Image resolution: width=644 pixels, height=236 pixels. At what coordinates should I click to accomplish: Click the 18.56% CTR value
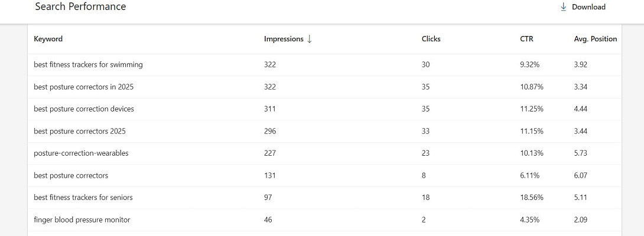[531, 198]
